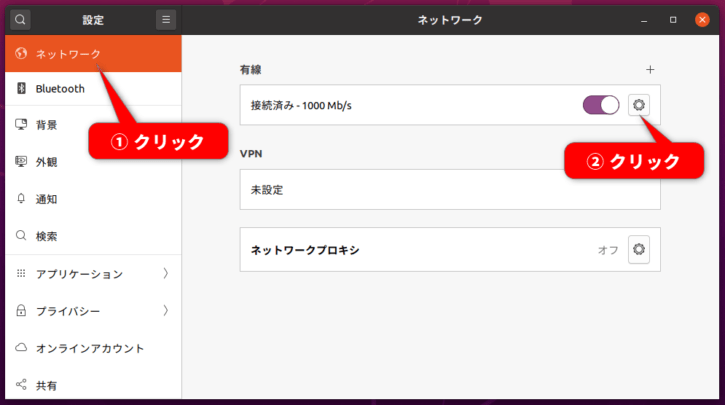Click the 接続済み - 1000 Mb/s row
725x405 pixels.
click(450, 105)
